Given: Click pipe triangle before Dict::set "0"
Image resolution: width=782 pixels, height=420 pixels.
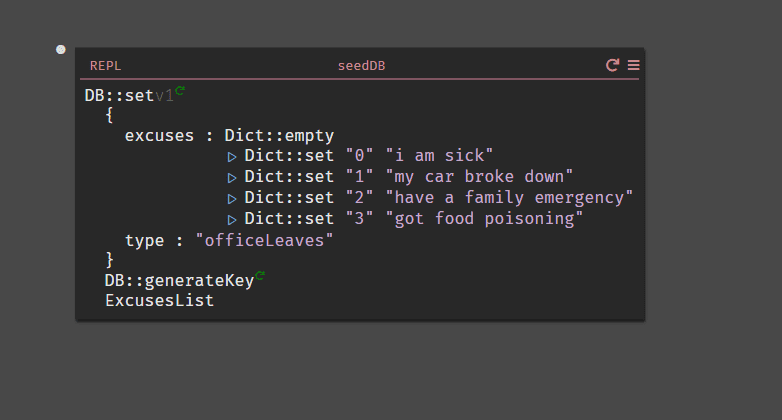Looking at the screenshot, I should click(x=232, y=157).
